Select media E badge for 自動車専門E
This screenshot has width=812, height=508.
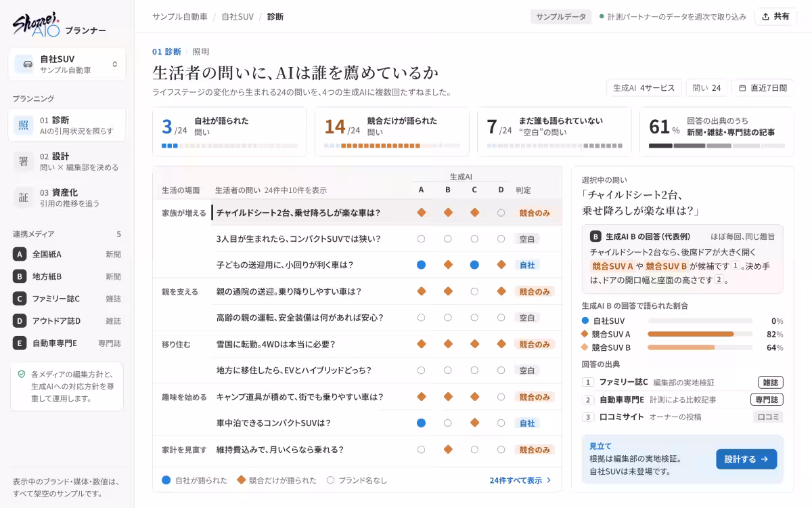(20, 343)
